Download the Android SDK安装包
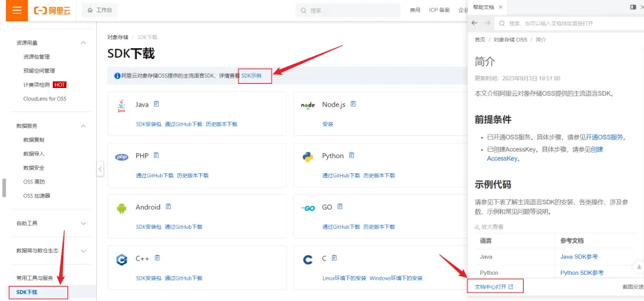Viewport: 644px width, 301px height. pyautogui.click(x=148, y=227)
